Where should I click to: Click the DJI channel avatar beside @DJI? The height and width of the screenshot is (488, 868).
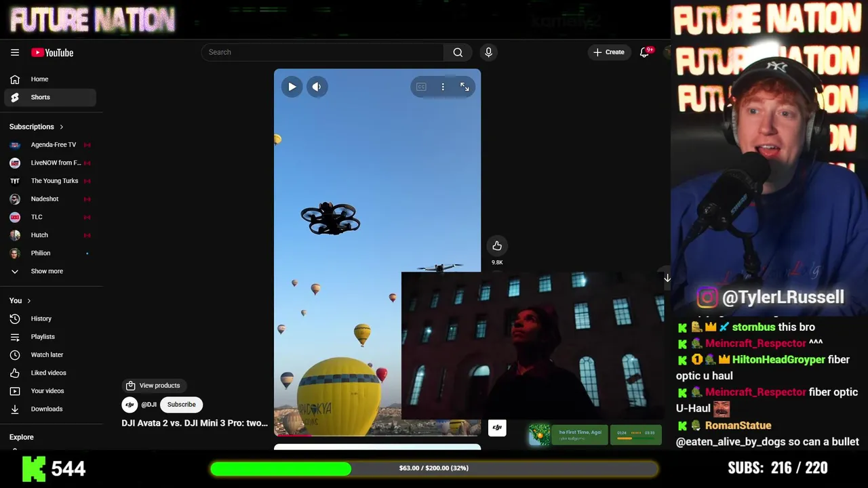130,405
